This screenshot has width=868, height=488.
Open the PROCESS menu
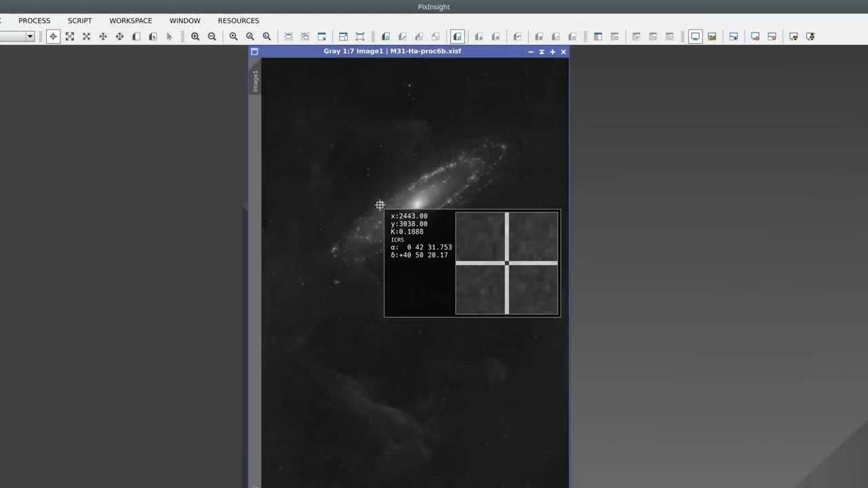coord(34,20)
